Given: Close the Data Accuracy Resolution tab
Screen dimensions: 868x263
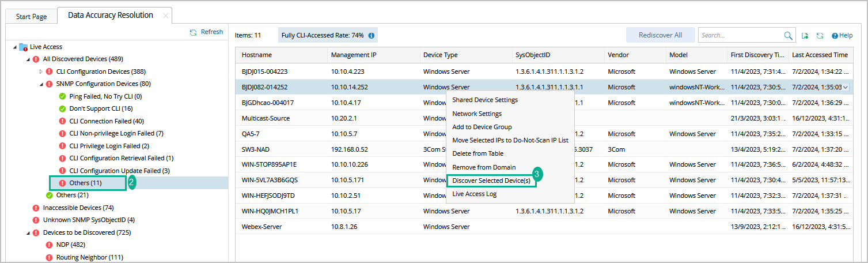Looking at the screenshot, I should [166, 16].
